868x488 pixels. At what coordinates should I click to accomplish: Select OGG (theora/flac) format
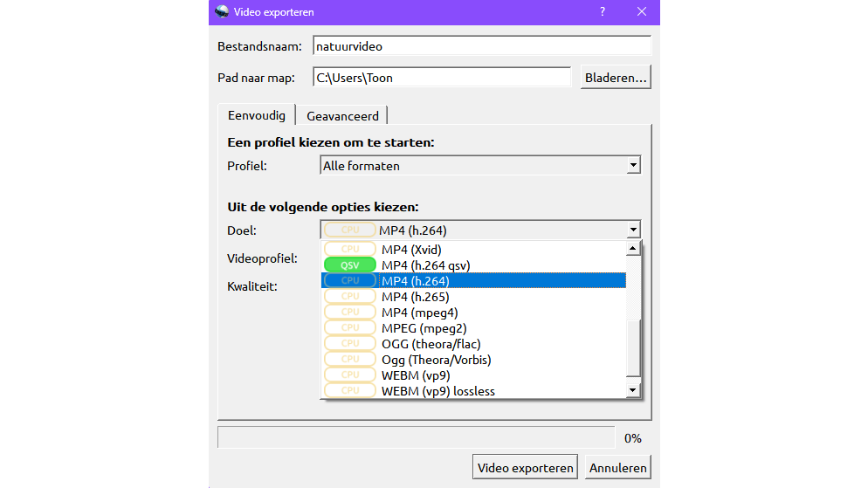431,344
